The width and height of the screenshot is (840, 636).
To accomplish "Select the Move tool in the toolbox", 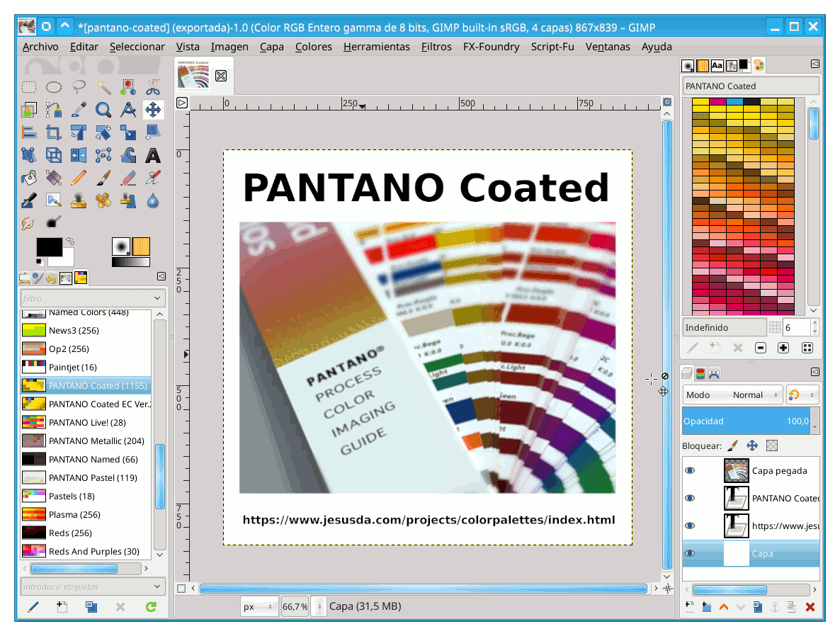I will tap(152, 110).
